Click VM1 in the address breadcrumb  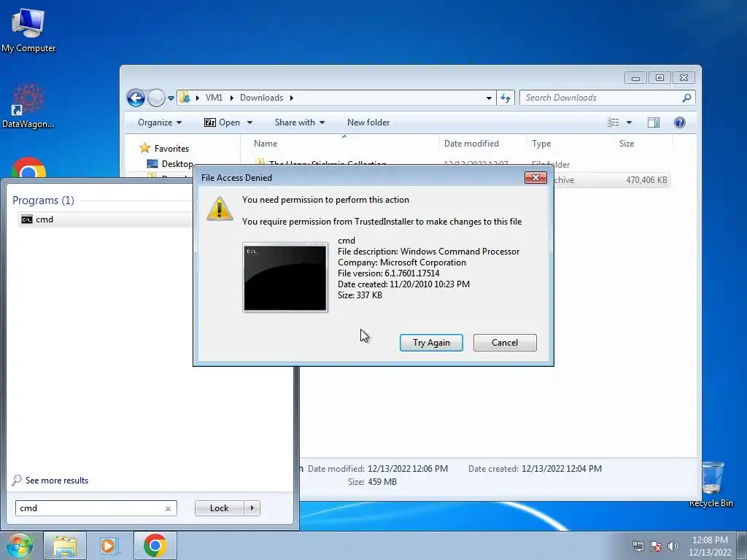214,98
